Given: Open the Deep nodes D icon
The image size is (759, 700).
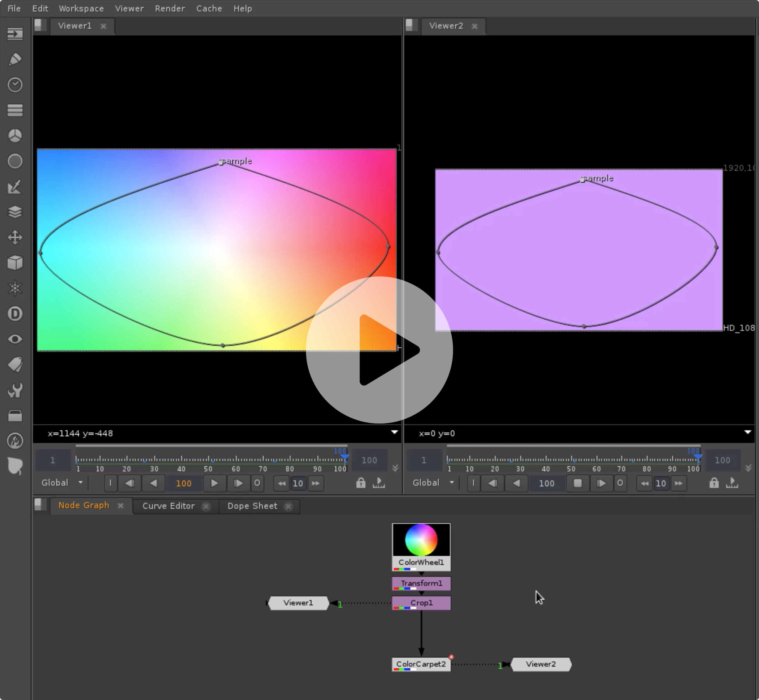Looking at the screenshot, I should [x=15, y=314].
